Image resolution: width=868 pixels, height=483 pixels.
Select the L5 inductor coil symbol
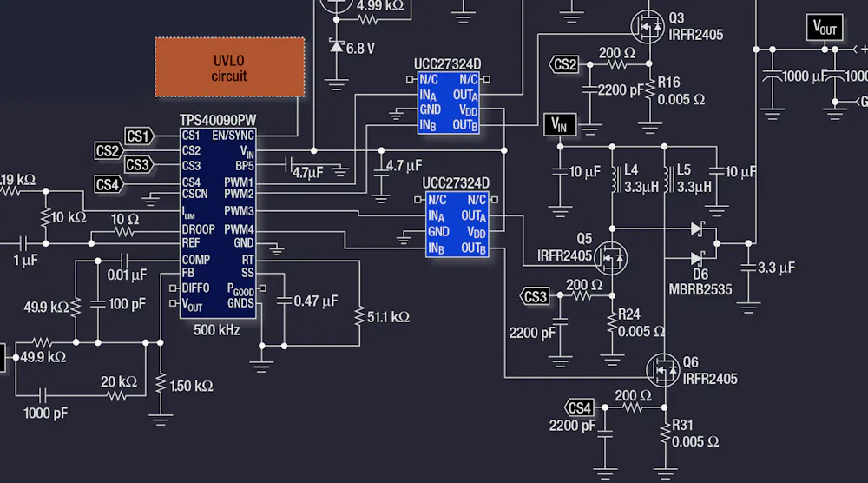click(668, 178)
